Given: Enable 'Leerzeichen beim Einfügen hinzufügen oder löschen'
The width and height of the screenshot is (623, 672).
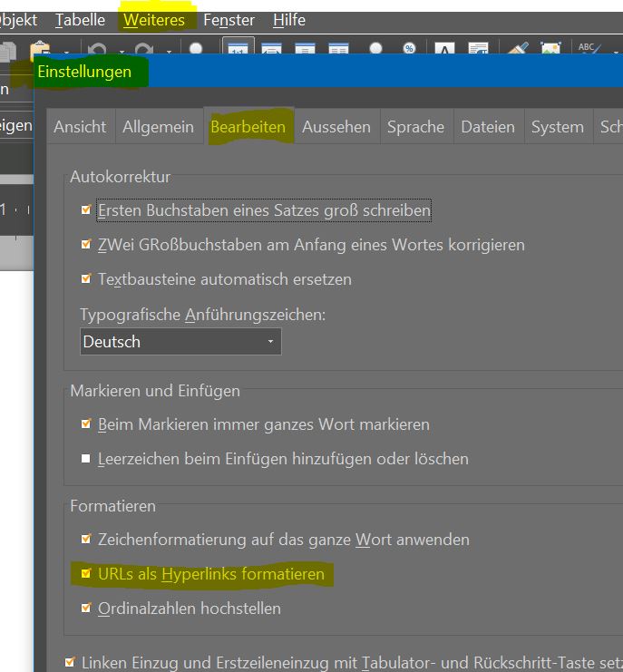Looking at the screenshot, I should [86, 459].
